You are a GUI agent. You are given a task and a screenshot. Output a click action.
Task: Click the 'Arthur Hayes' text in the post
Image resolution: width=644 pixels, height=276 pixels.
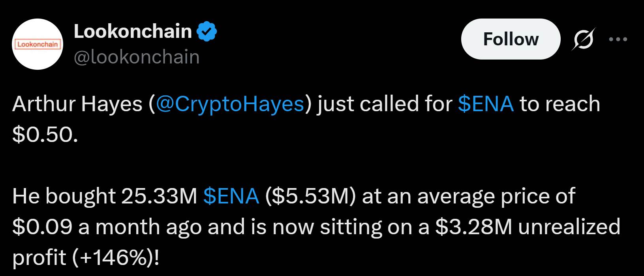(77, 104)
